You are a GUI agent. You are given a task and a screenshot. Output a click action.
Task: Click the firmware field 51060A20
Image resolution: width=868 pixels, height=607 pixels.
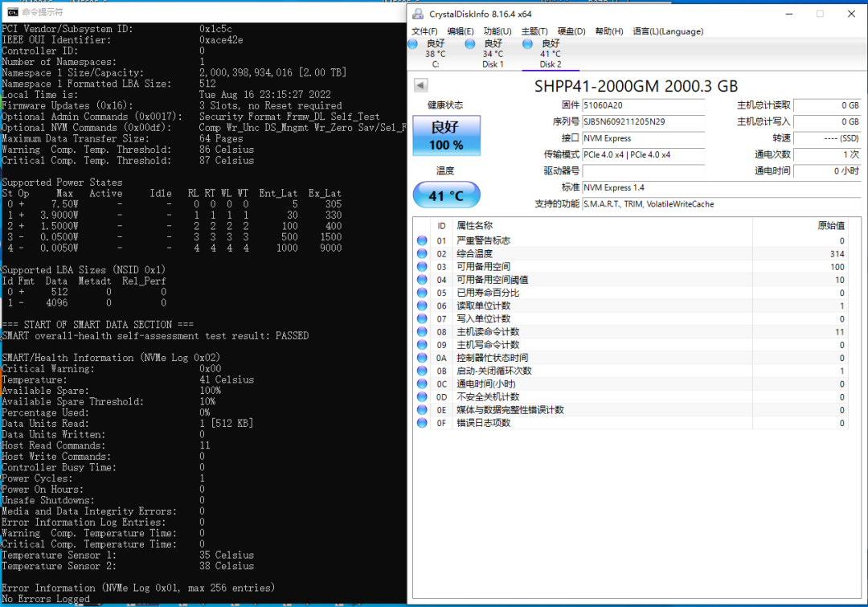(x=644, y=105)
